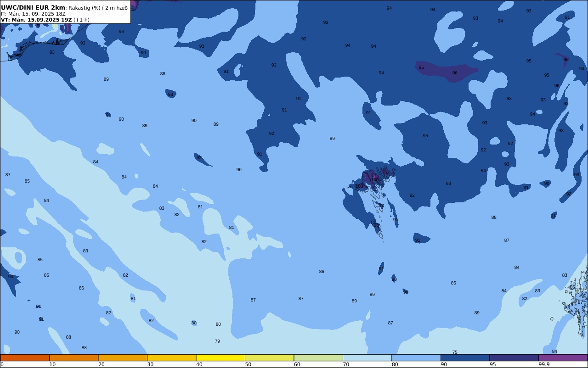Click the 'Rakastig (%) í 2 m hæð' label
Image resolution: width=588 pixels, height=368 pixels.
click(x=98, y=8)
